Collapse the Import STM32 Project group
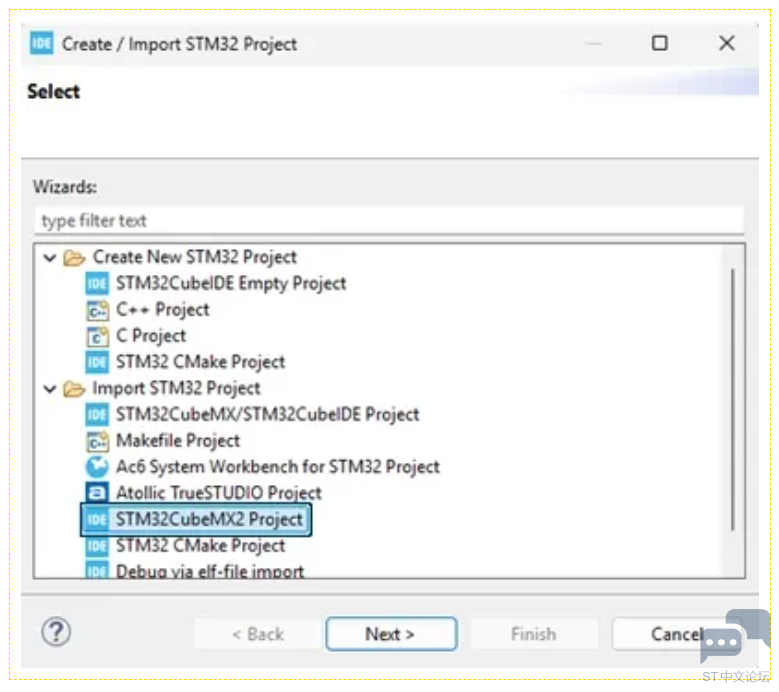 click(50, 389)
